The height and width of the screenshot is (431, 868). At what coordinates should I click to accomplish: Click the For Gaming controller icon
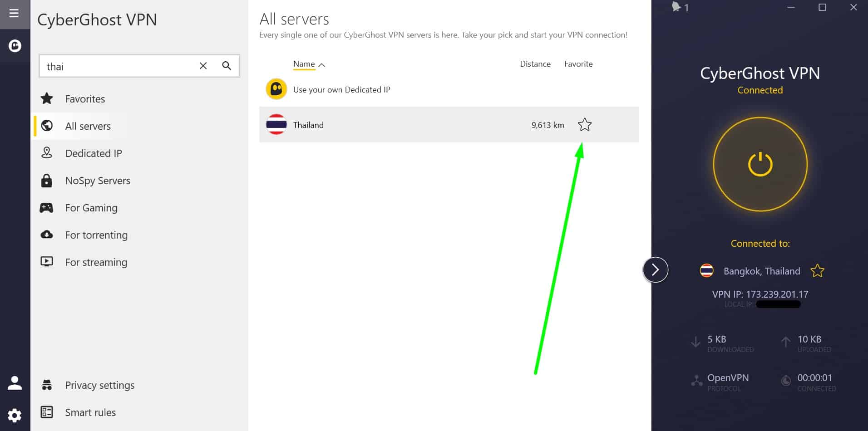click(46, 208)
